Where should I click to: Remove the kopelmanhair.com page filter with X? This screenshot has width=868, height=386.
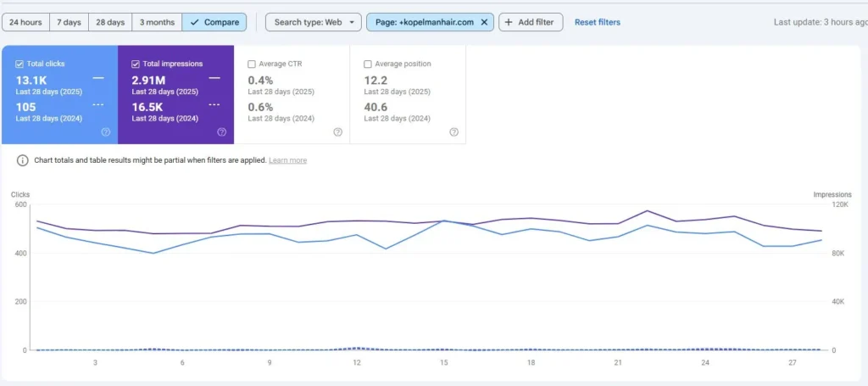pos(484,22)
